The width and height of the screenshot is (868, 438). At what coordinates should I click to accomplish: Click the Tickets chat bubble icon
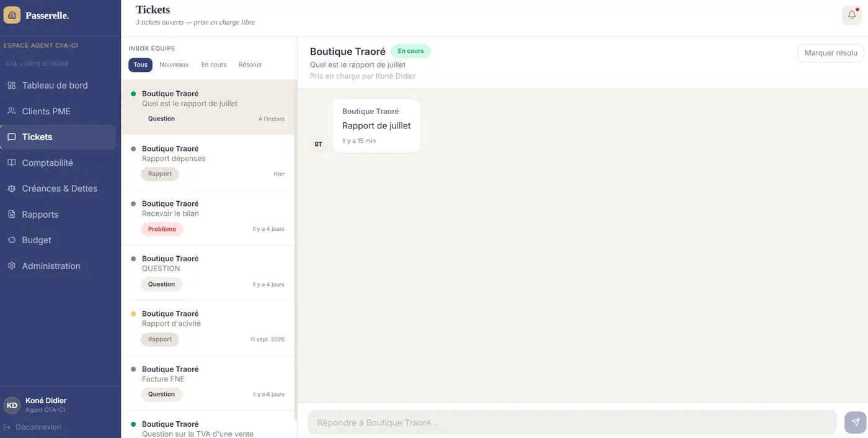(11, 137)
